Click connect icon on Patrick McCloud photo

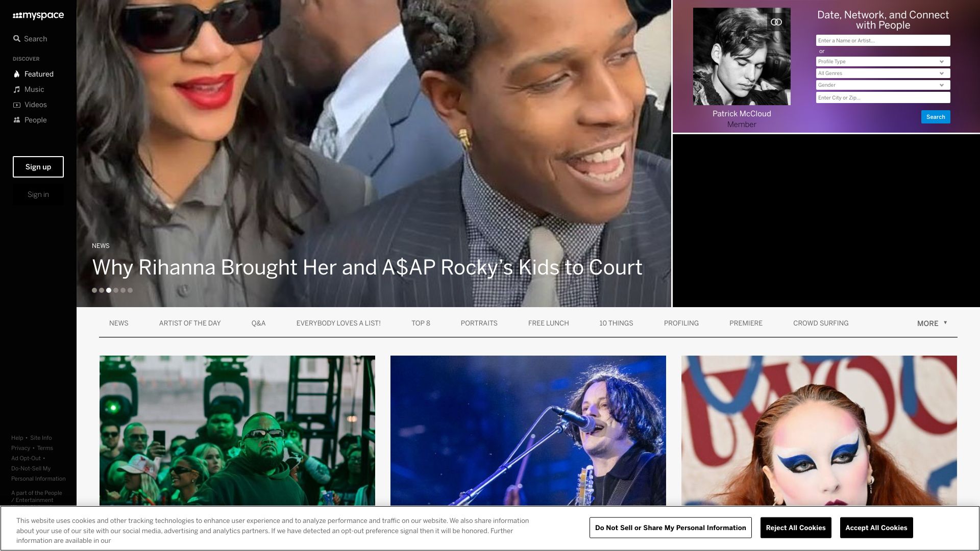click(x=776, y=22)
